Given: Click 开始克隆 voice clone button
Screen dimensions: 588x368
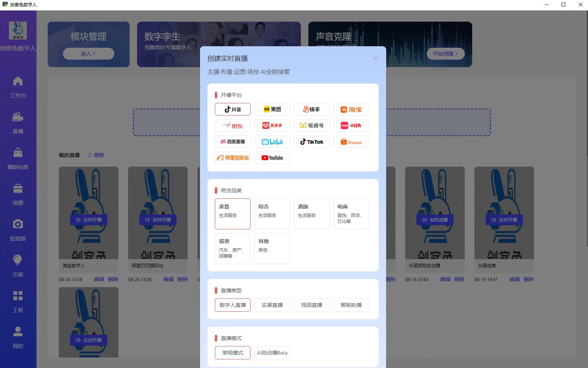Looking at the screenshot, I should click(445, 54).
